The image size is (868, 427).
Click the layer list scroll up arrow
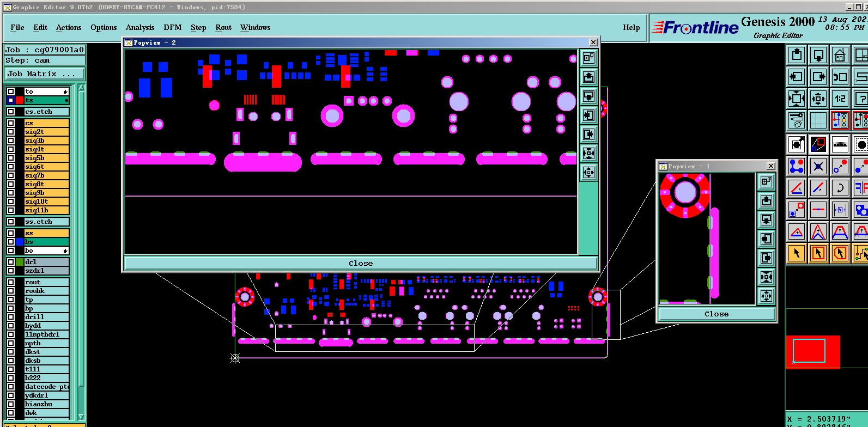[81, 88]
